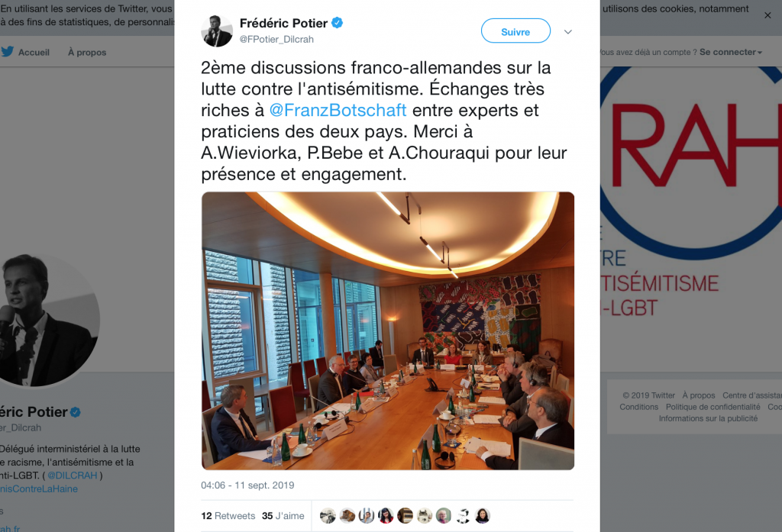Select the second liker avatar in the row

pyautogui.click(x=347, y=515)
